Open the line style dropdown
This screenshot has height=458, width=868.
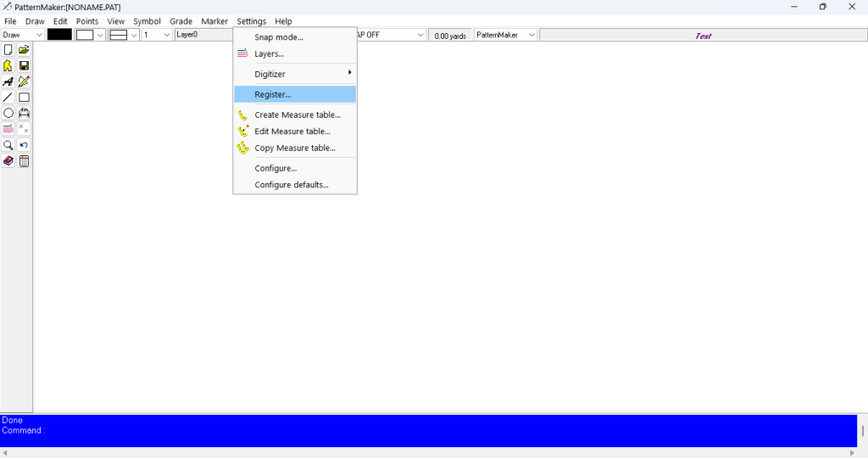pyautogui.click(x=133, y=35)
